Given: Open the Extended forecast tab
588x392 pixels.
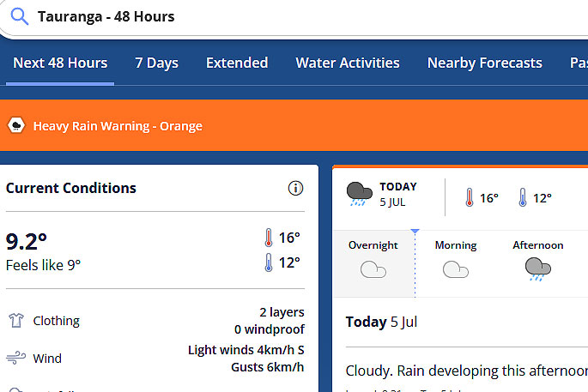Looking at the screenshot, I should coord(237,63).
